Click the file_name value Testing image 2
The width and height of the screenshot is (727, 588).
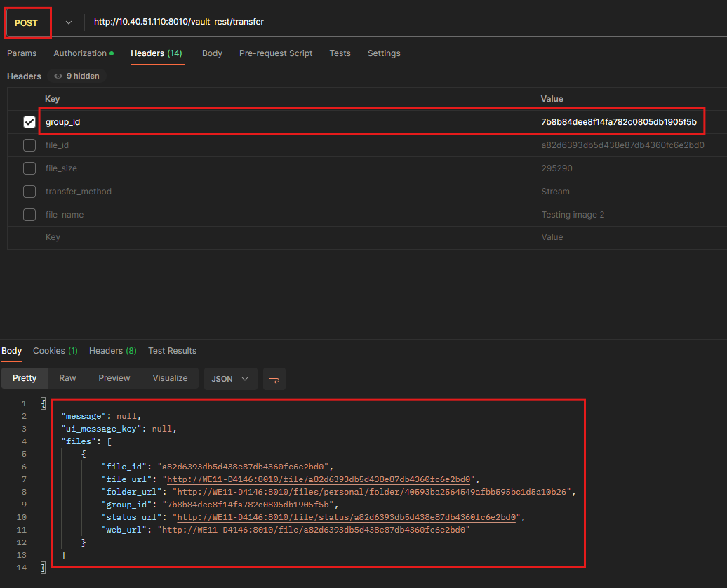click(x=573, y=215)
